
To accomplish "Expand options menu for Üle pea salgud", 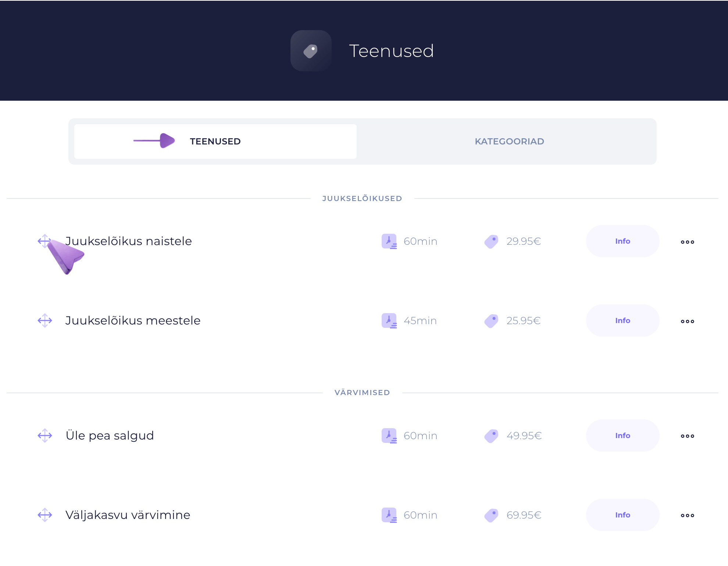I will point(687,436).
